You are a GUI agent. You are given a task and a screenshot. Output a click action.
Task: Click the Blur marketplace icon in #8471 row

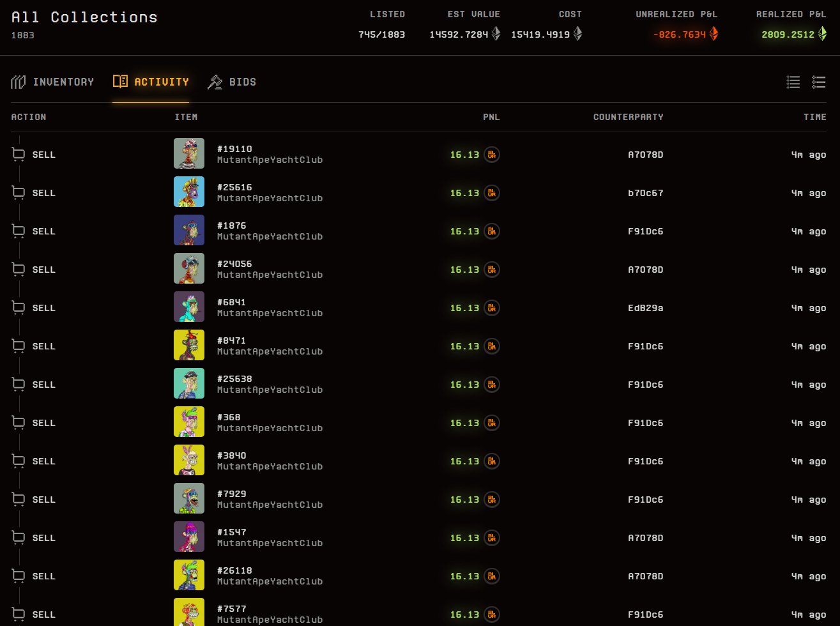[492, 346]
